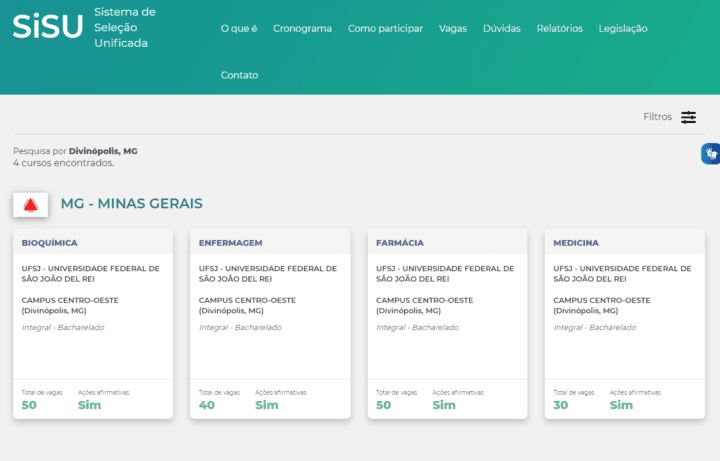Screen dimensions: 720x461
Task: Click the Minas Gerais flag icon
Action: (x=30, y=205)
